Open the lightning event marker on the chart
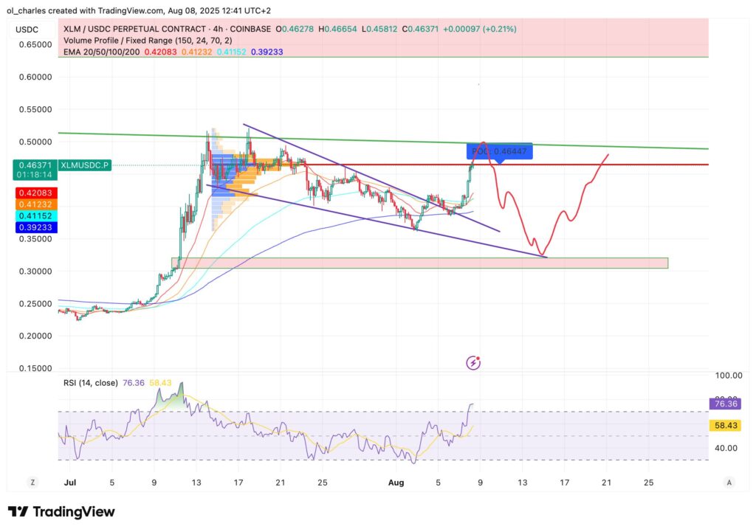The image size is (756, 532). (x=473, y=362)
